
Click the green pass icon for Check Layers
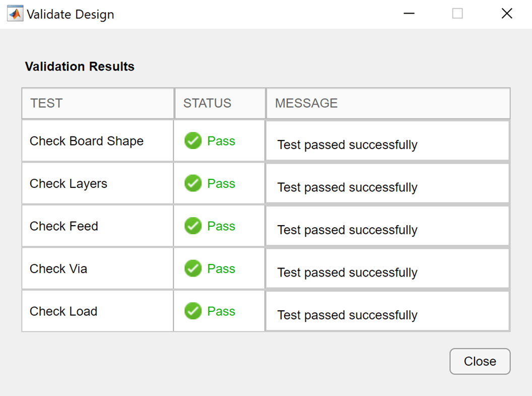[x=193, y=183]
